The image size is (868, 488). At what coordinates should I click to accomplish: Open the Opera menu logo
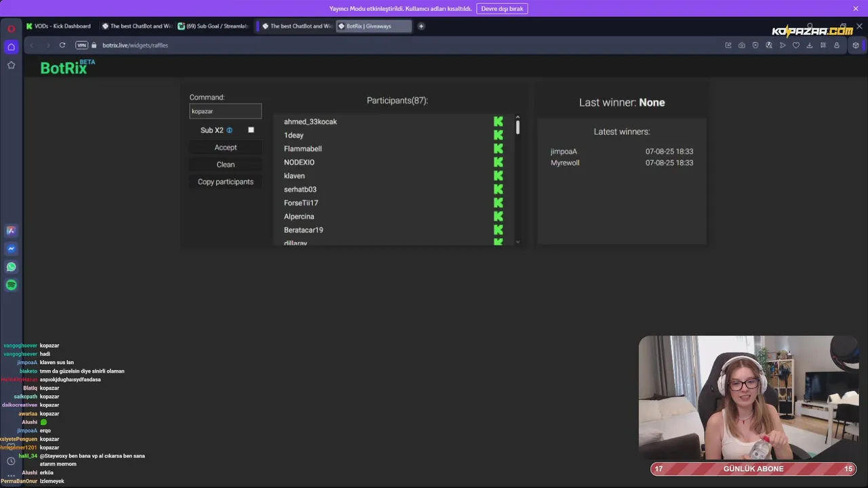pyautogui.click(x=11, y=28)
